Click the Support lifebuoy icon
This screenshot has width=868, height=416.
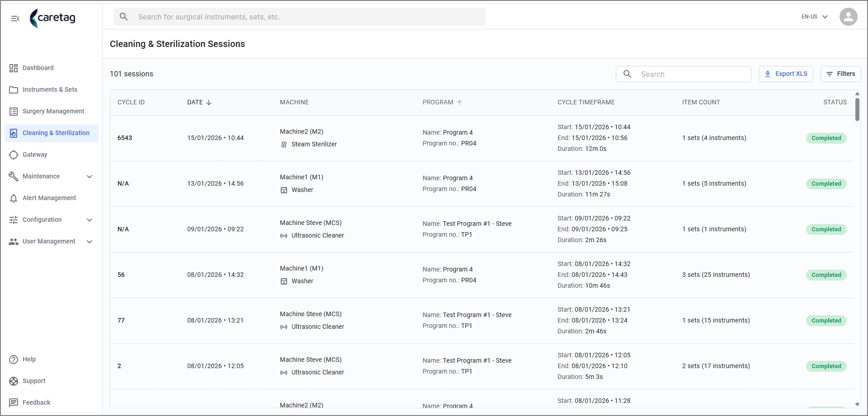click(14, 381)
